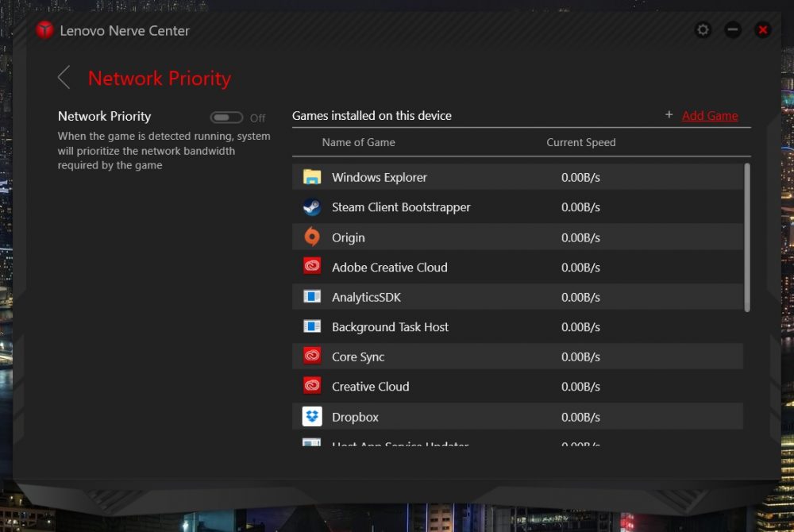Click the Lenovo Nerve Center title text
The width and height of the screenshot is (794, 532).
coord(125,31)
